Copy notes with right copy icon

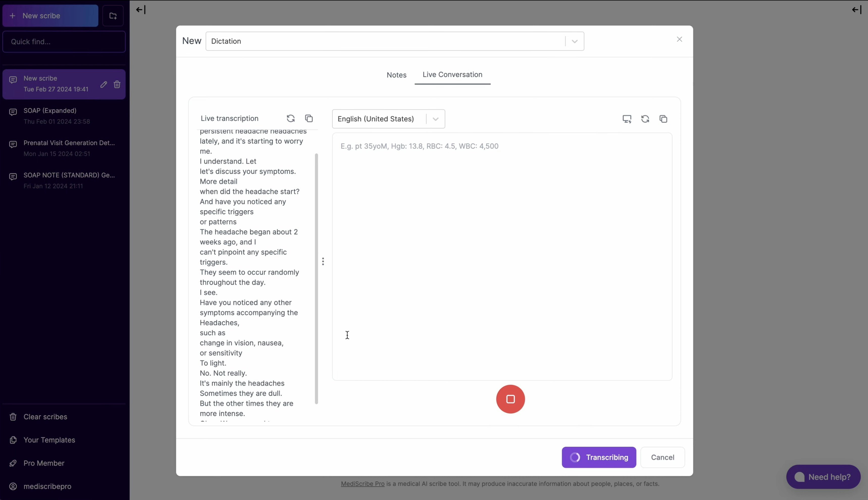tap(663, 119)
